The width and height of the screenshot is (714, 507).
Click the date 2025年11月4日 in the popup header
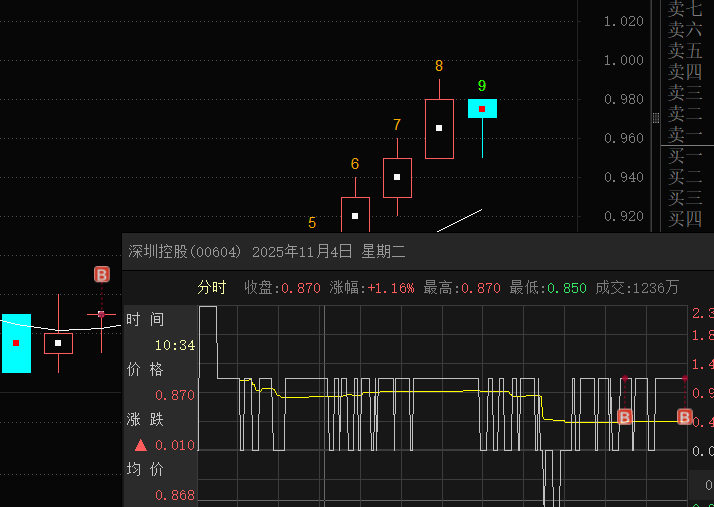point(302,251)
